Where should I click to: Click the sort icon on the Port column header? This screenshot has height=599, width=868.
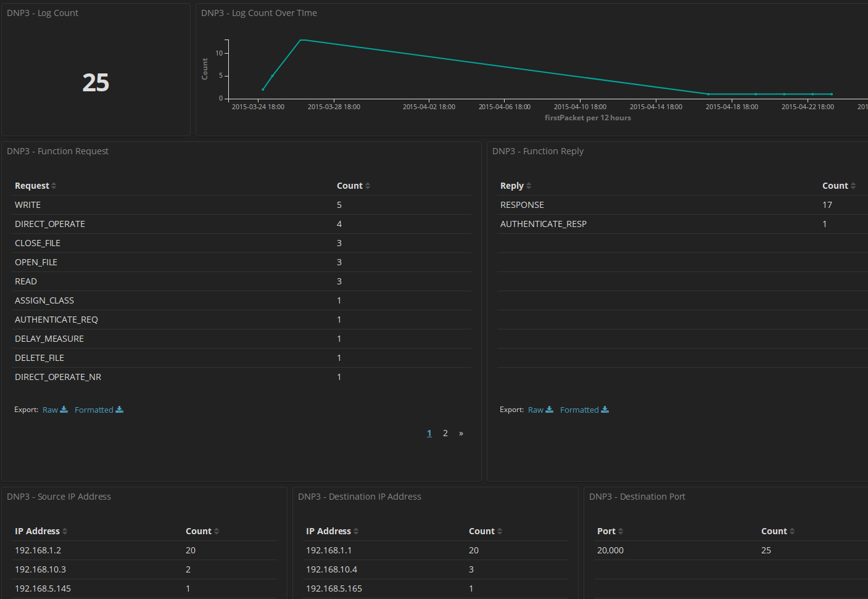[622, 531]
